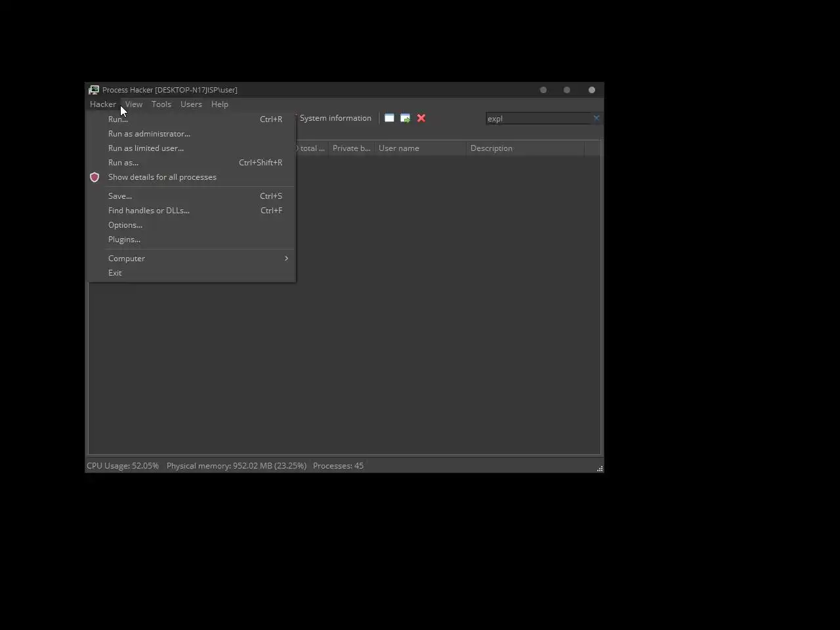The image size is (840, 630).
Task: Sort by the total... column header
Action: [x=312, y=148]
